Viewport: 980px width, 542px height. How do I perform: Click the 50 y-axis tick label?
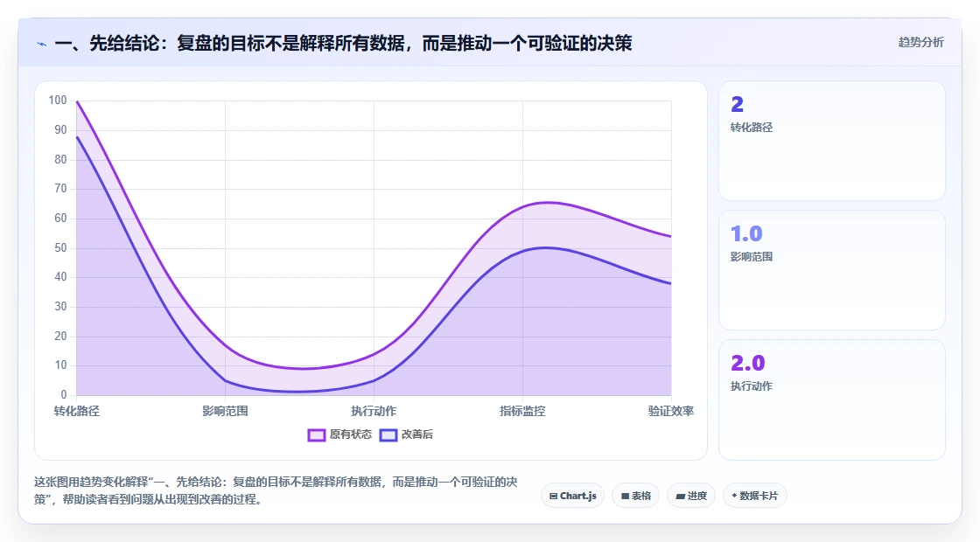point(60,248)
